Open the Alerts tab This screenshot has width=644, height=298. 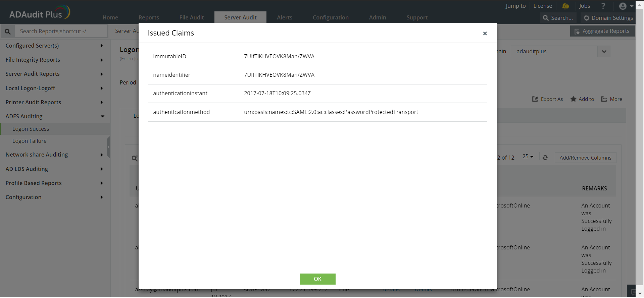[284, 17]
